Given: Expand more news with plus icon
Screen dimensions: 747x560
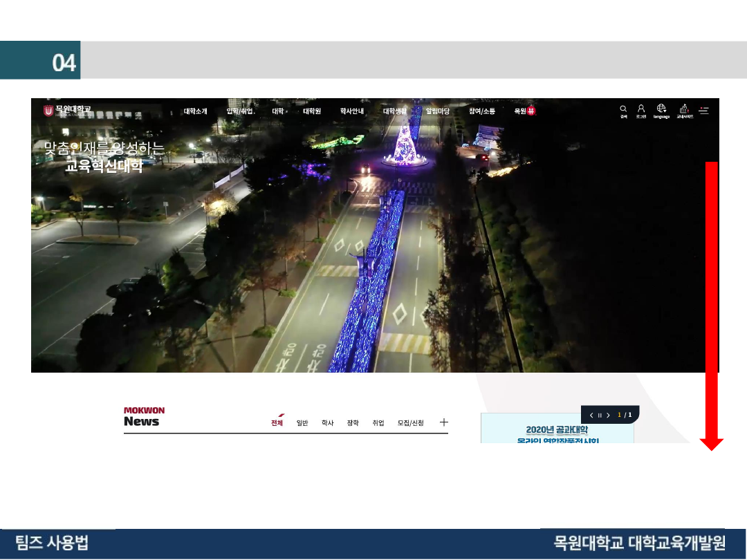Looking at the screenshot, I should (444, 422).
